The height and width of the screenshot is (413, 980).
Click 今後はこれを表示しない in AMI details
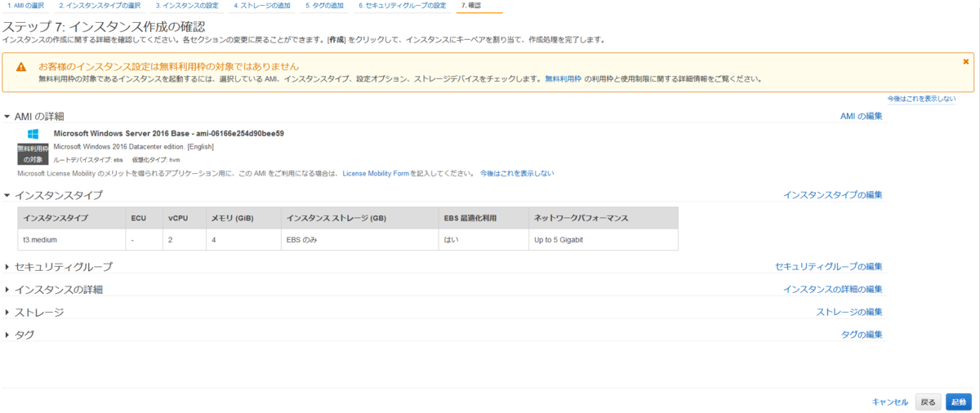[x=517, y=174]
